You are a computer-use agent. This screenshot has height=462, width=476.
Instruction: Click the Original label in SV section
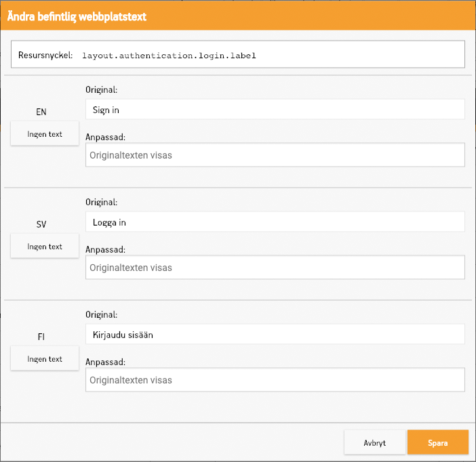pos(102,202)
